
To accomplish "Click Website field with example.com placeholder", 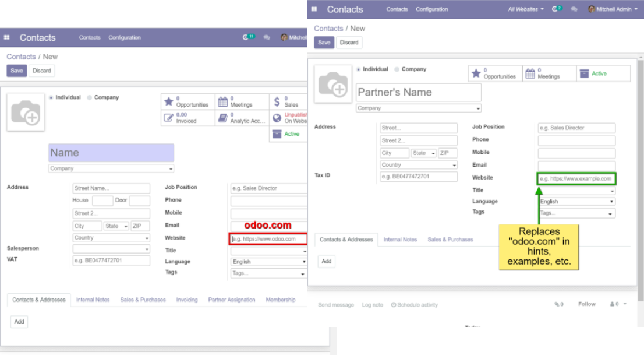I will click(x=576, y=178).
